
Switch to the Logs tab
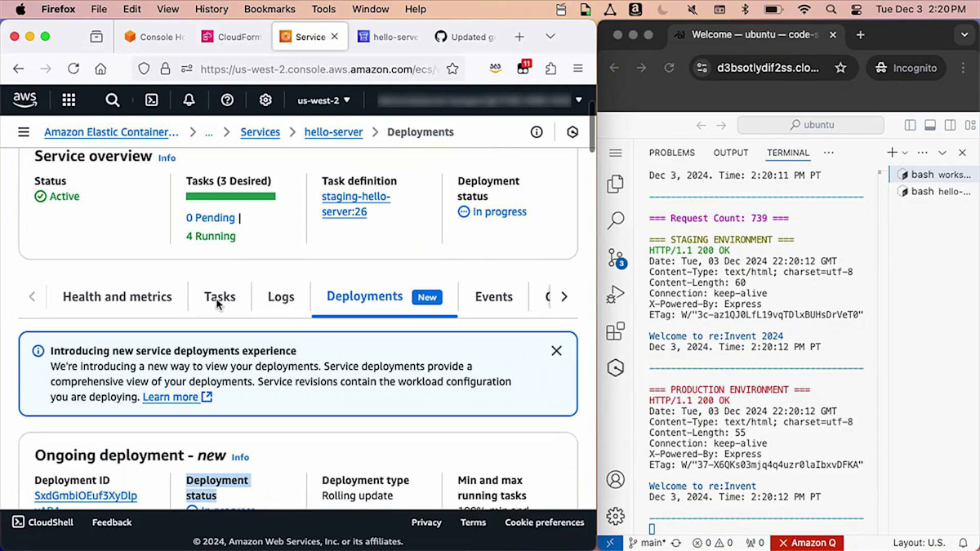pos(281,297)
